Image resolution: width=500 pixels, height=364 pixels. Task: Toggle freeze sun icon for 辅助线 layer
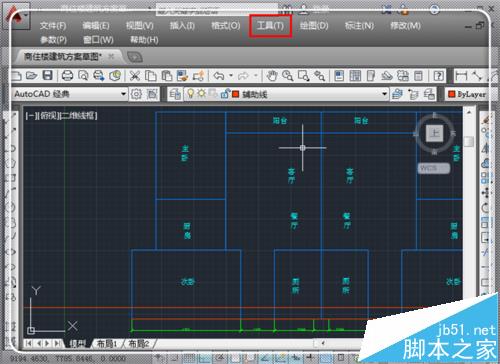(x=201, y=93)
